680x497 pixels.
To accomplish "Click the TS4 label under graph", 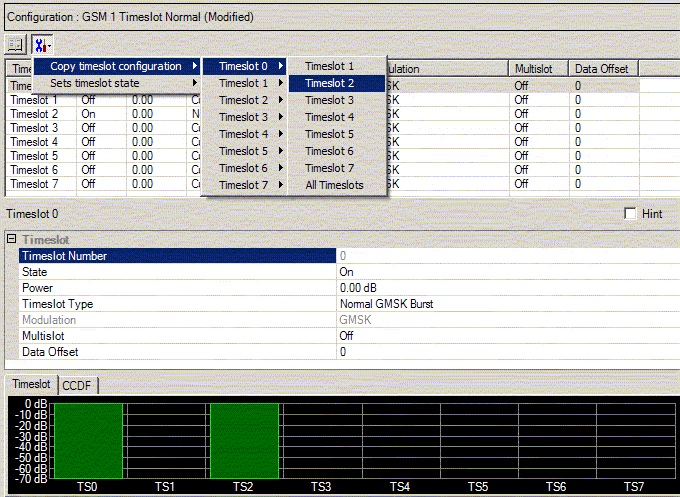I will (399, 487).
